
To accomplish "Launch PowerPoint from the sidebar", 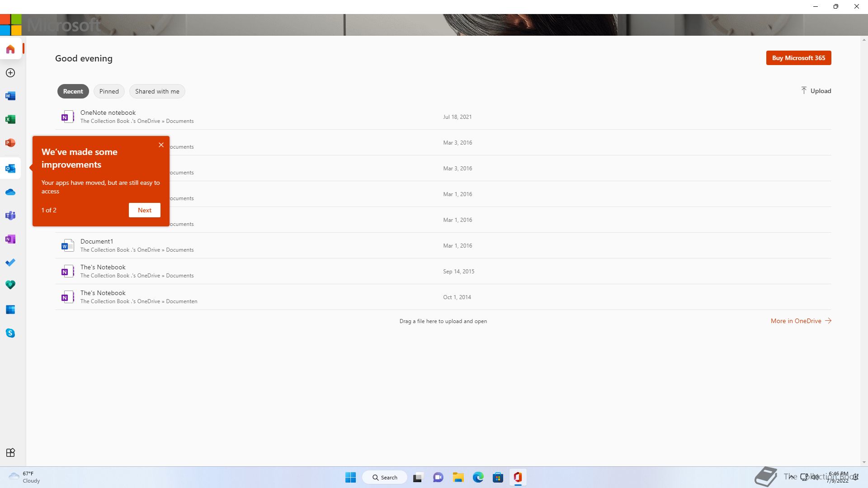I will [10, 143].
